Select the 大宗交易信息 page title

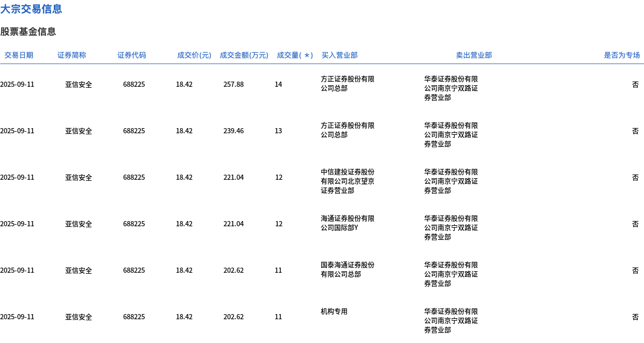point(31,9)
